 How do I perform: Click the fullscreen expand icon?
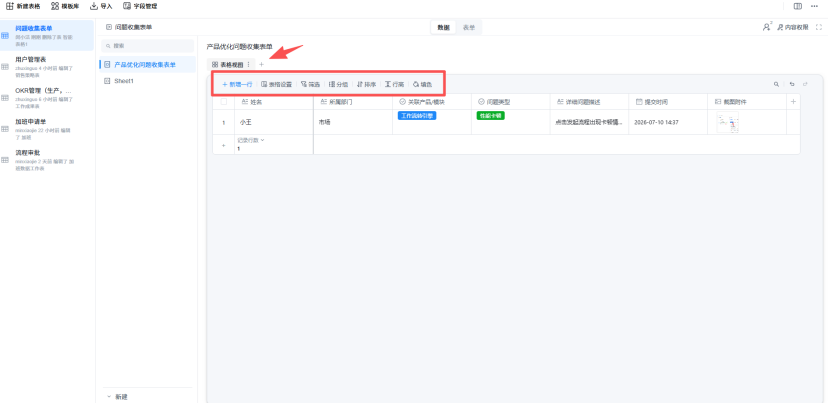pos(819,27)
